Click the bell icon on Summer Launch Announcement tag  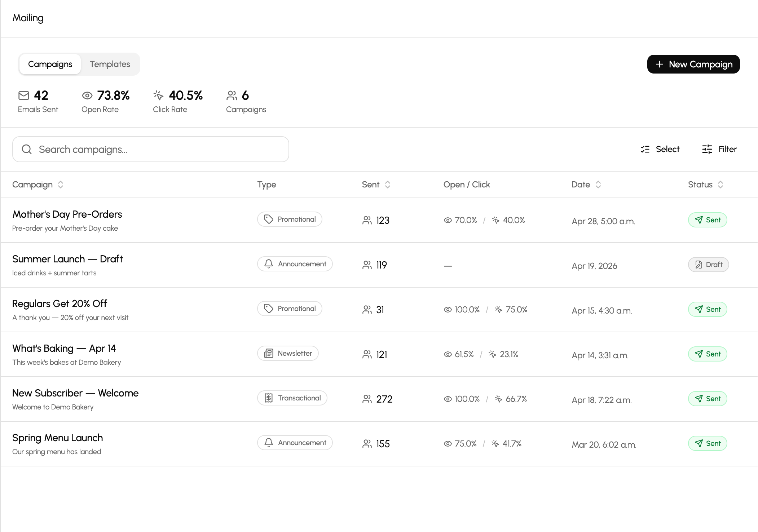(x=269, y=264)
